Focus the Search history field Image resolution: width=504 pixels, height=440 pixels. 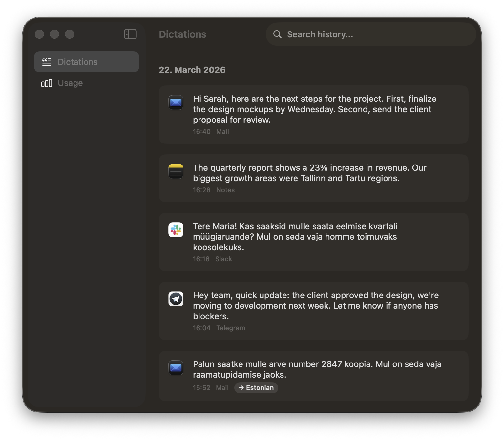tap(371, 34)
